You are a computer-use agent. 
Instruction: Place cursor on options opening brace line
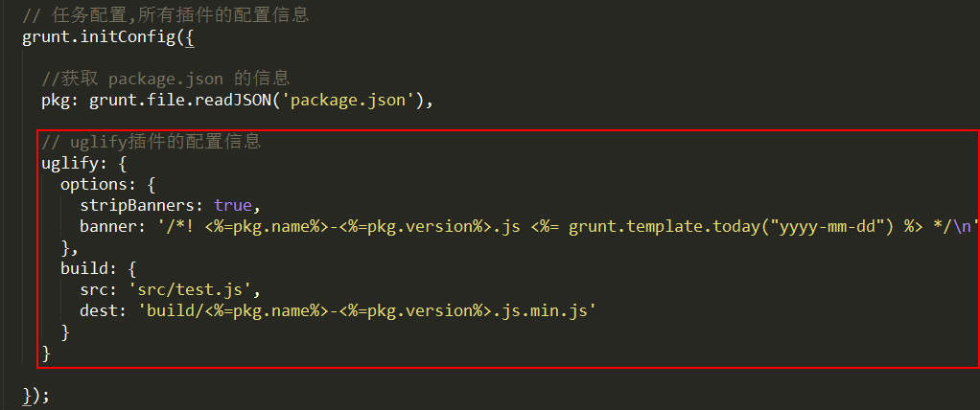click(x=107, y=185)
